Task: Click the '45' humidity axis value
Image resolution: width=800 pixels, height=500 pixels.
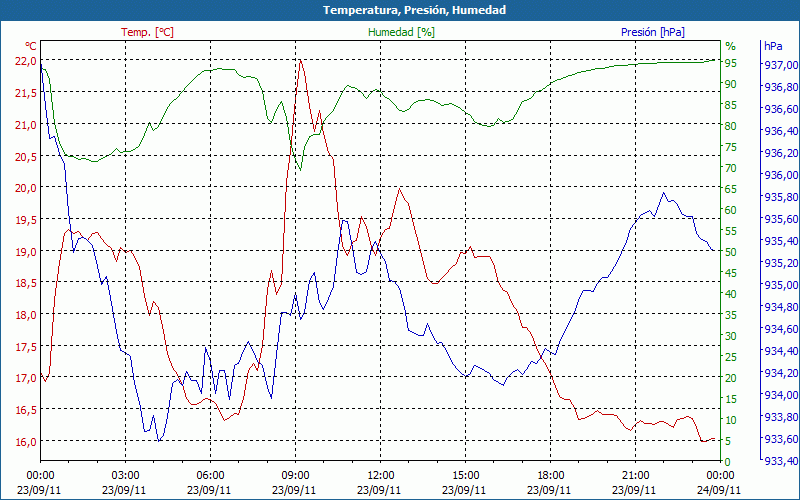Action: coord(730,273)
